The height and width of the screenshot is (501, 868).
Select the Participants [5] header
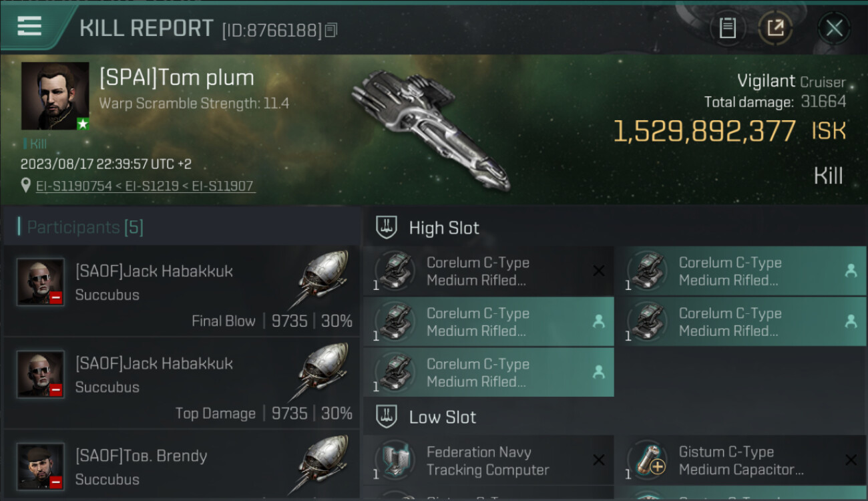[85, 227]
